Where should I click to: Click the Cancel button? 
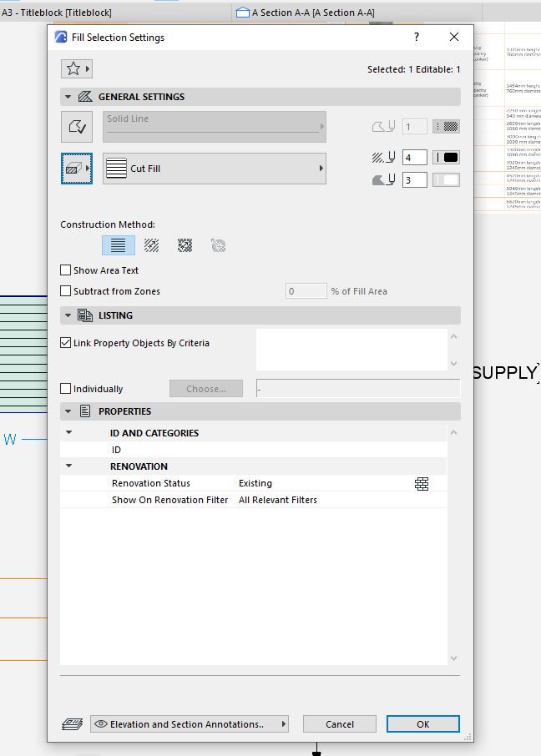(340, 724)
